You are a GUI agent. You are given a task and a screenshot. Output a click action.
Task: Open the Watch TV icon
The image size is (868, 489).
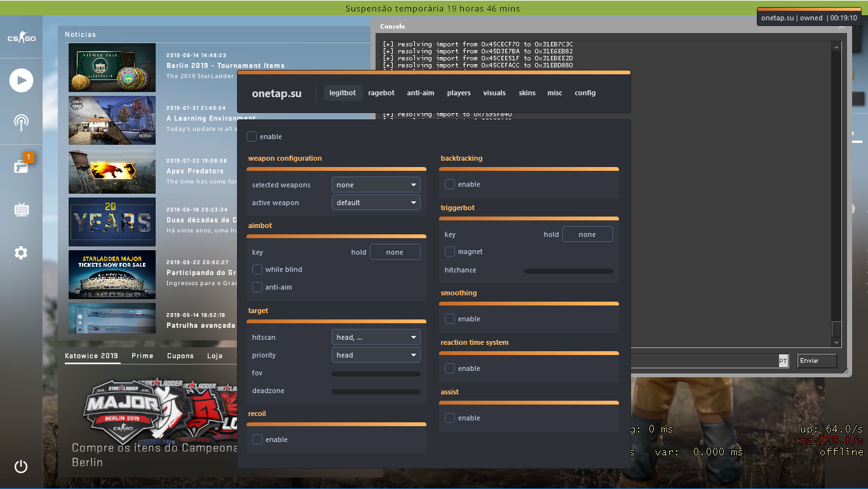[x=21, y=210]
